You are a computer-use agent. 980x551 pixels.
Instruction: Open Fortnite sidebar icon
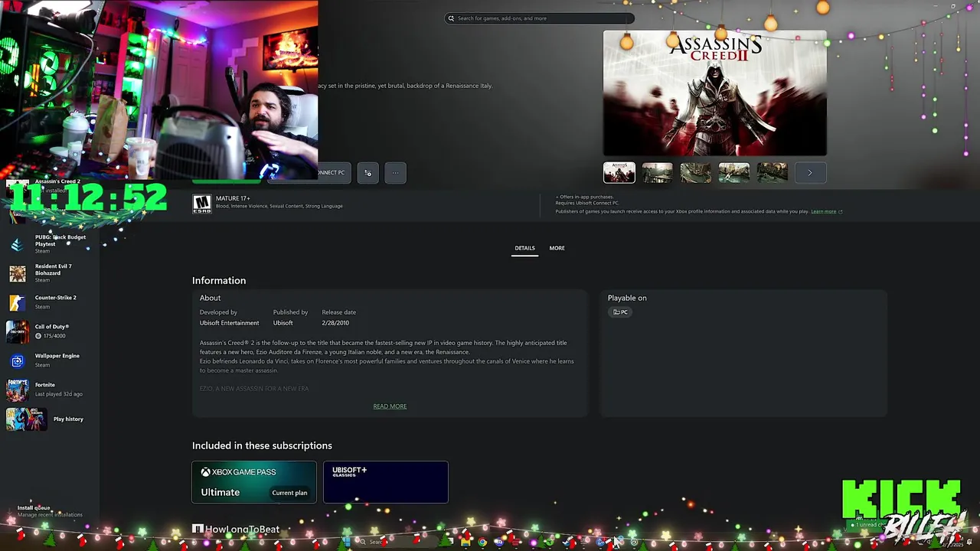(x=17, y=390)
